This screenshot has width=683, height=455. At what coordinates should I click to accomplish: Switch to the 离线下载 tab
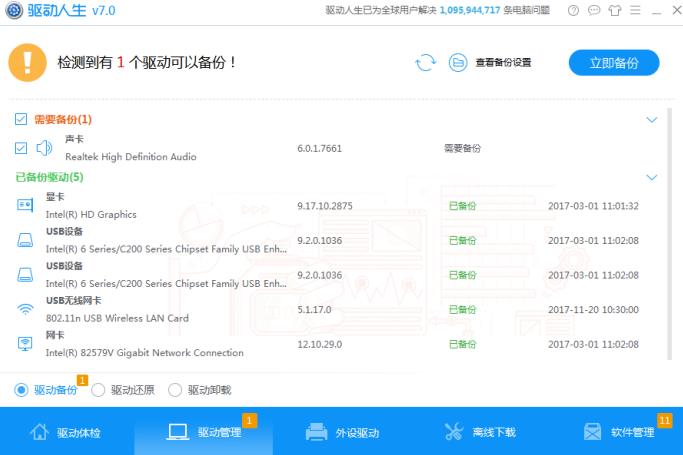(480, 432)
